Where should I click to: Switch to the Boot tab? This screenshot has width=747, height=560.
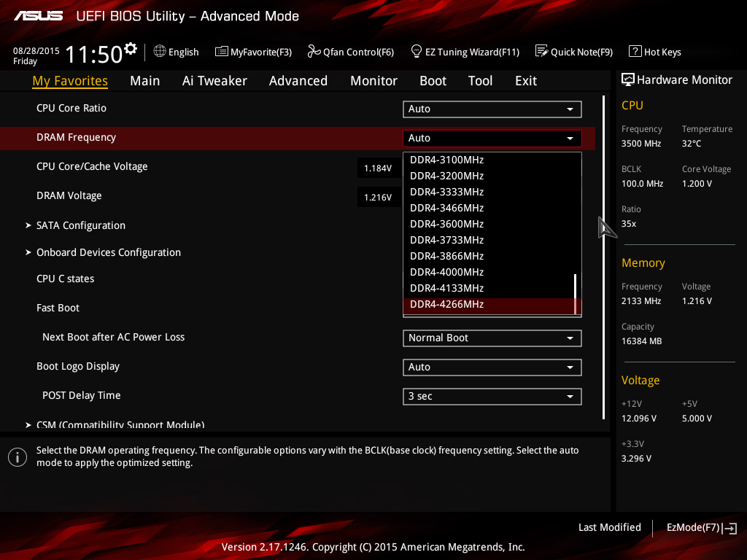click(433, 81)
